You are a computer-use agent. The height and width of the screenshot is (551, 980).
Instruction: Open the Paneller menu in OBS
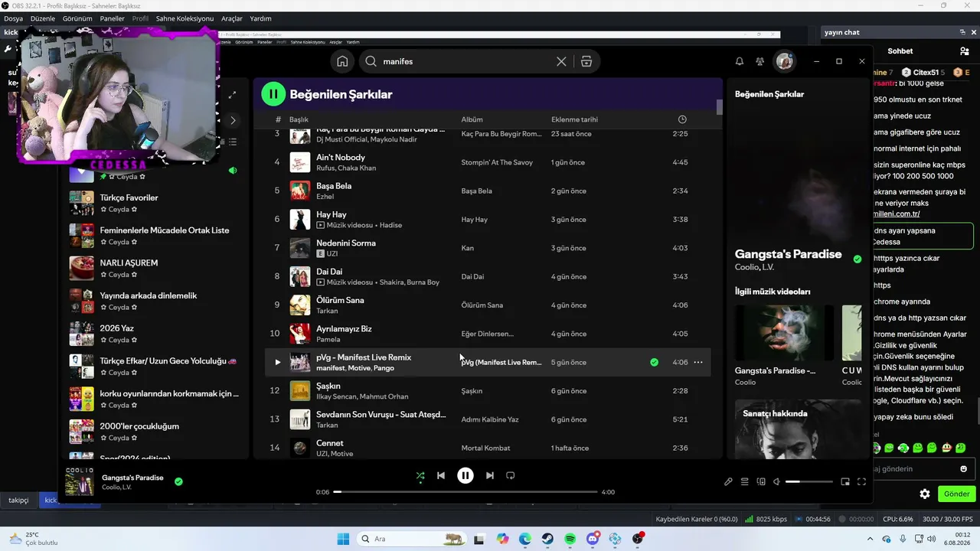point(112,18)
